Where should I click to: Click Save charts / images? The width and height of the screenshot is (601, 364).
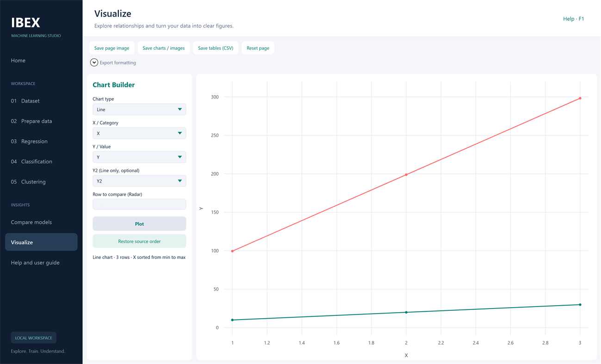tap(163, 48)
